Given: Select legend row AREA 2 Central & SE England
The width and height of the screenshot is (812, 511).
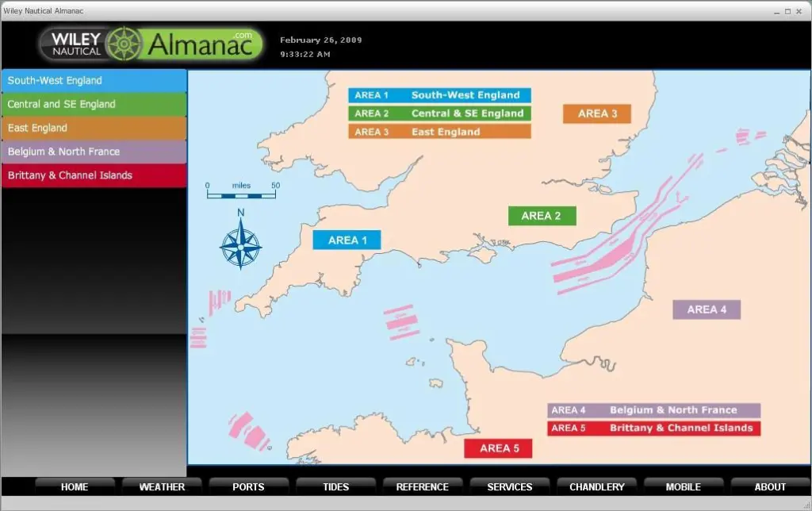Looking at the screenshot, I should click(439, 113).
